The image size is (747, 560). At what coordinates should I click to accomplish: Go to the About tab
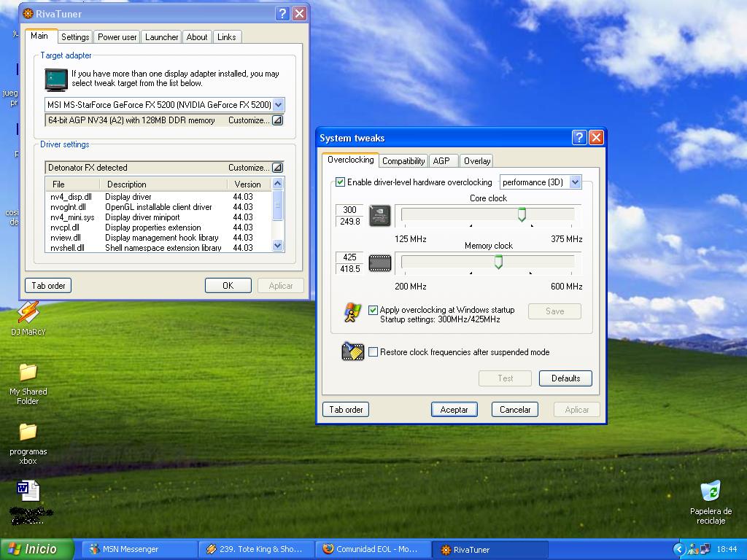pyautogui.click(x=197, y=37)
